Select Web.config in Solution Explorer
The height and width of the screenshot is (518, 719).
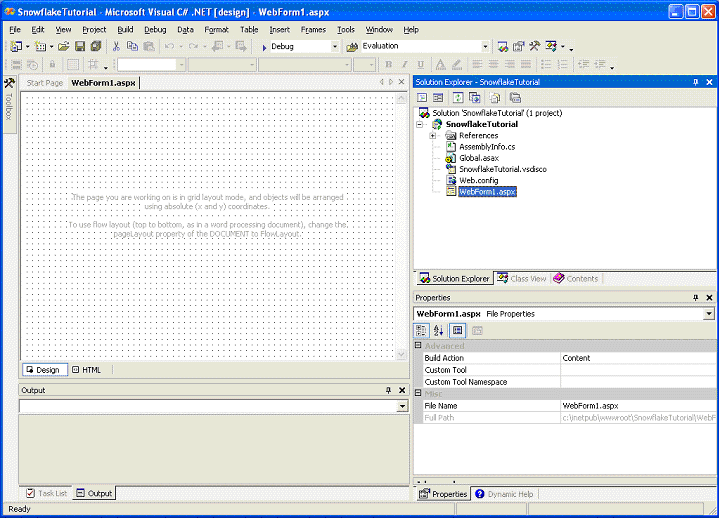click(478, 181)
